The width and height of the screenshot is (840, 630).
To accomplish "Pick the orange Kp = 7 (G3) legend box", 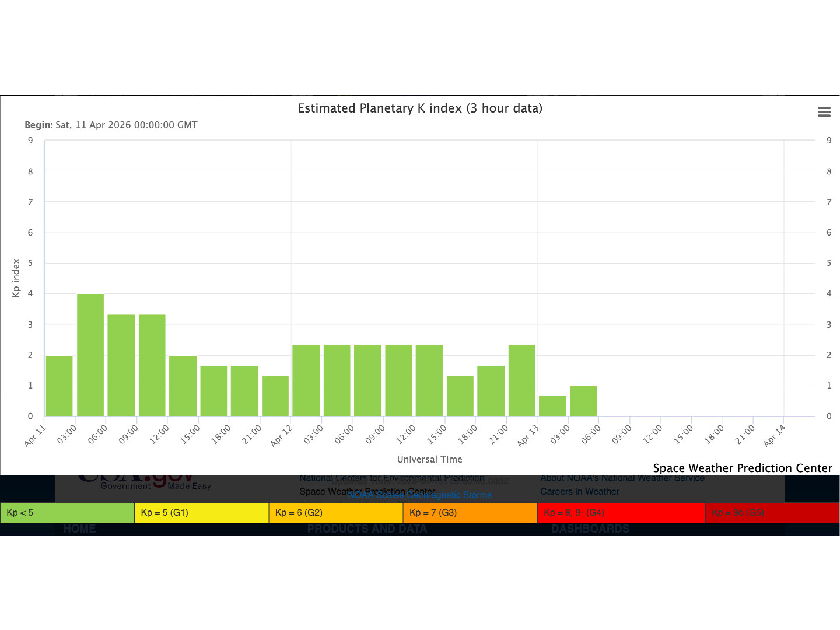I will [x=470, y=513].
